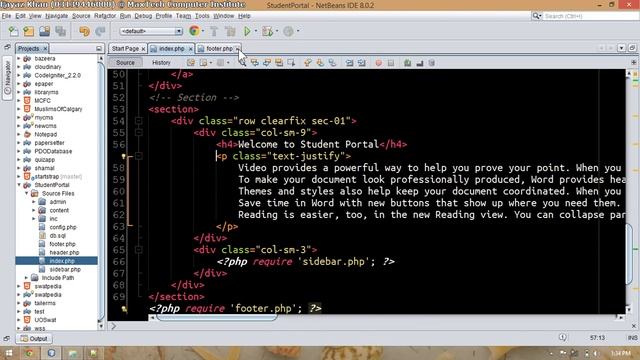Open the Windows Start button
The image size is (640, 360).
[9, 353]
